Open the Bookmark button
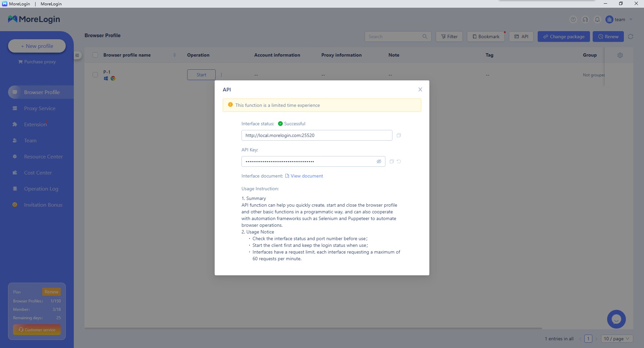Screen dimensions: 644x348 coord(486,37)
